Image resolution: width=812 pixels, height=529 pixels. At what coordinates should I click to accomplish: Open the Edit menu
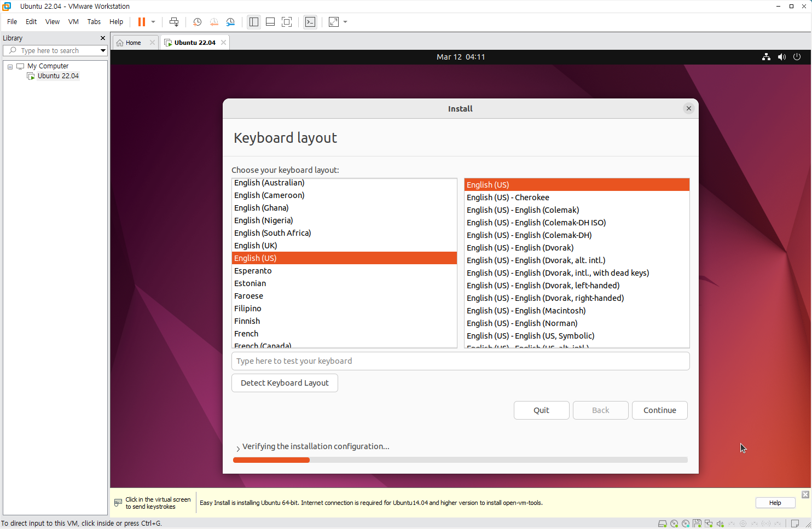(31, 22)
